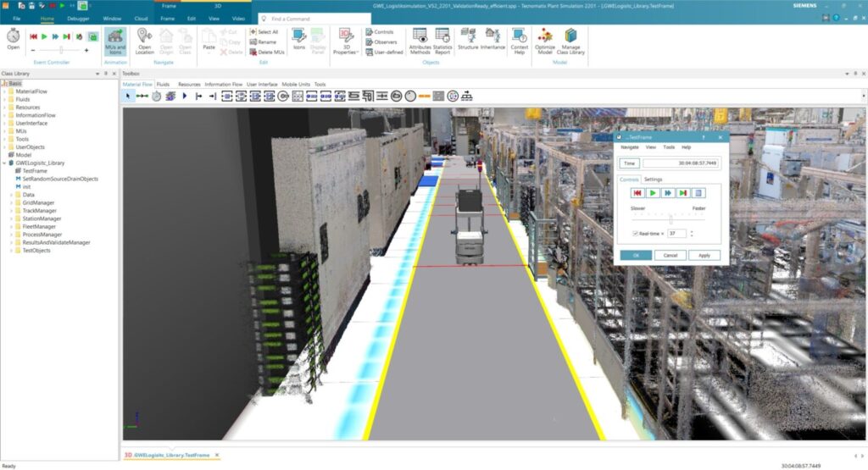Switch to the Window ribbon tab
The image size is (868, 470).
click(x=112, y=19)
